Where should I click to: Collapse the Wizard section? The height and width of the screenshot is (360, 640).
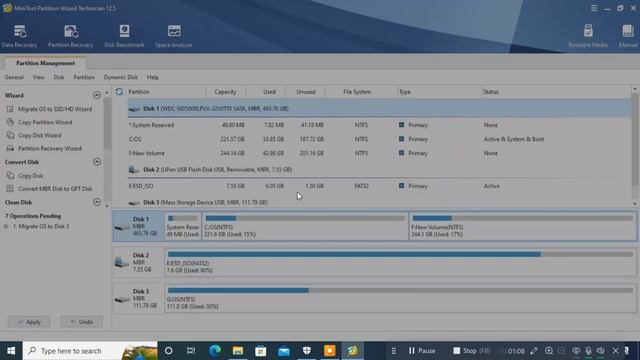[x=97, y=95]
